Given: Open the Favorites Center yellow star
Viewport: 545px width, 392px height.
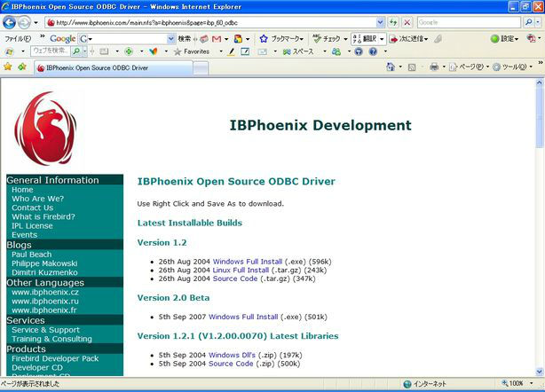Looking at the screenshot, I should click(8, 67).
